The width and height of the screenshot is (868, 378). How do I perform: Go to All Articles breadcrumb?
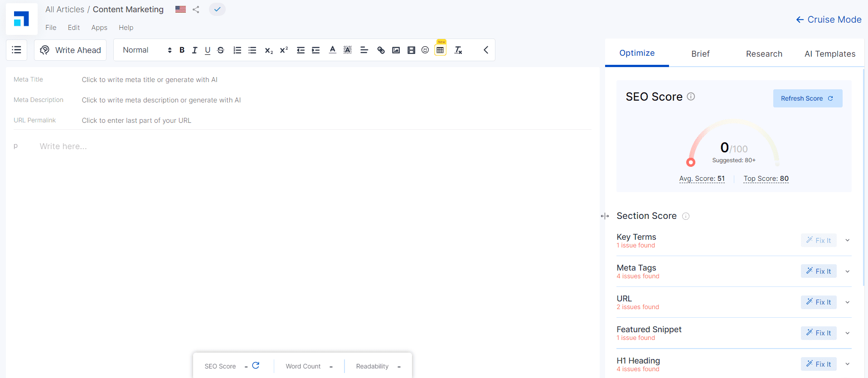pyautogui.click(x=65, y=10)
